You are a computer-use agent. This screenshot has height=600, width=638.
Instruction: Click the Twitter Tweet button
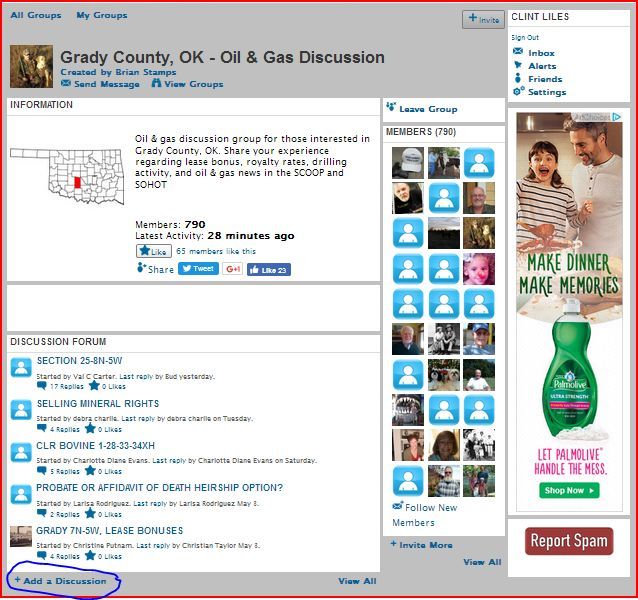tap(198, 268)
